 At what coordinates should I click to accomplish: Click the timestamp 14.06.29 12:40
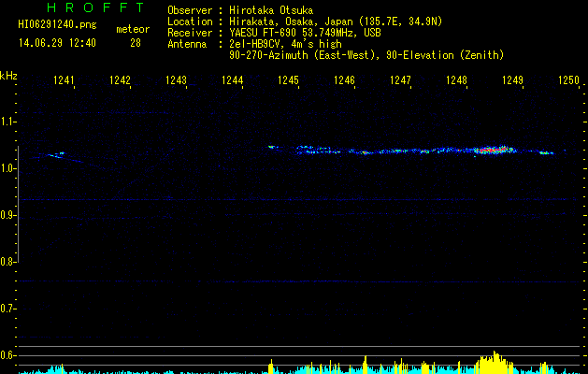pyautogui.click(x=57, y=43)
